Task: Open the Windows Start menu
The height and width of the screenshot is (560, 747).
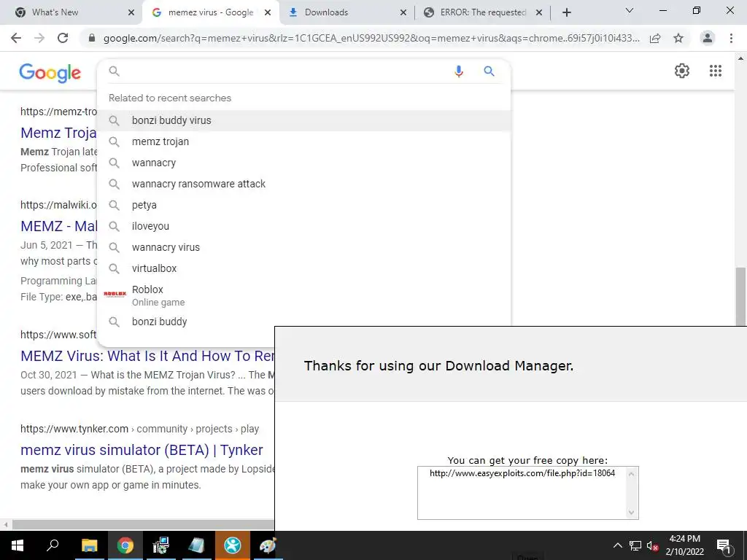Action: click(x=18, y=545)
